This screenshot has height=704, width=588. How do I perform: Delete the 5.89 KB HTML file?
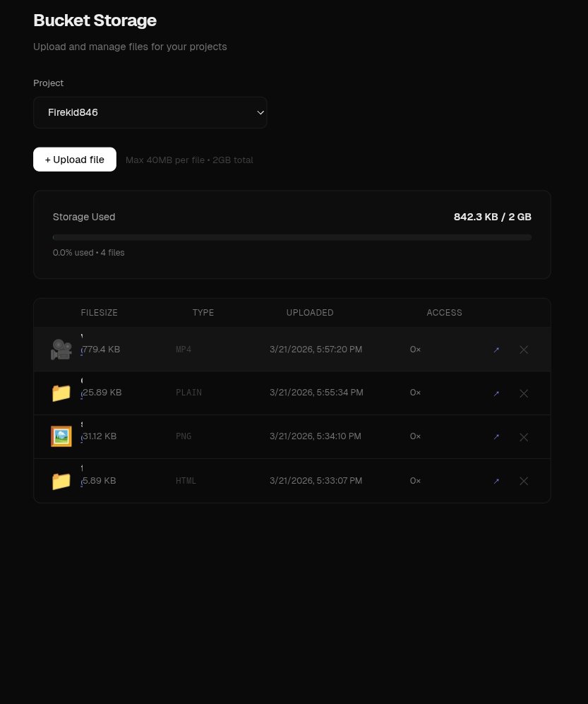pos(524,481)
